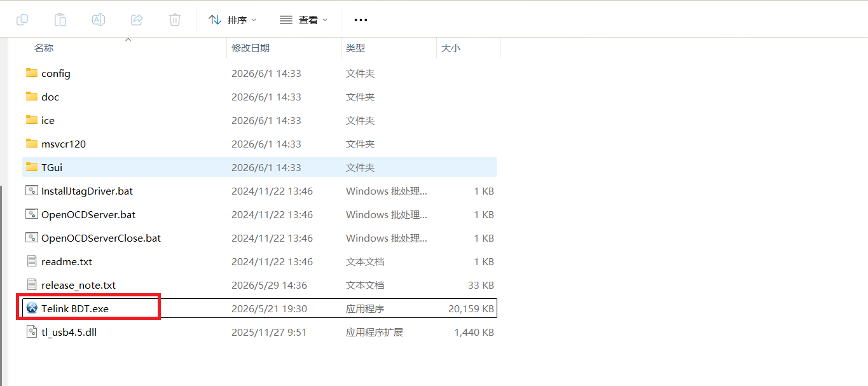Viewport: 868px width, 386px height.
Task: Click the 应用程序 type of Telink BDT.exe
Action: (365, 309)
